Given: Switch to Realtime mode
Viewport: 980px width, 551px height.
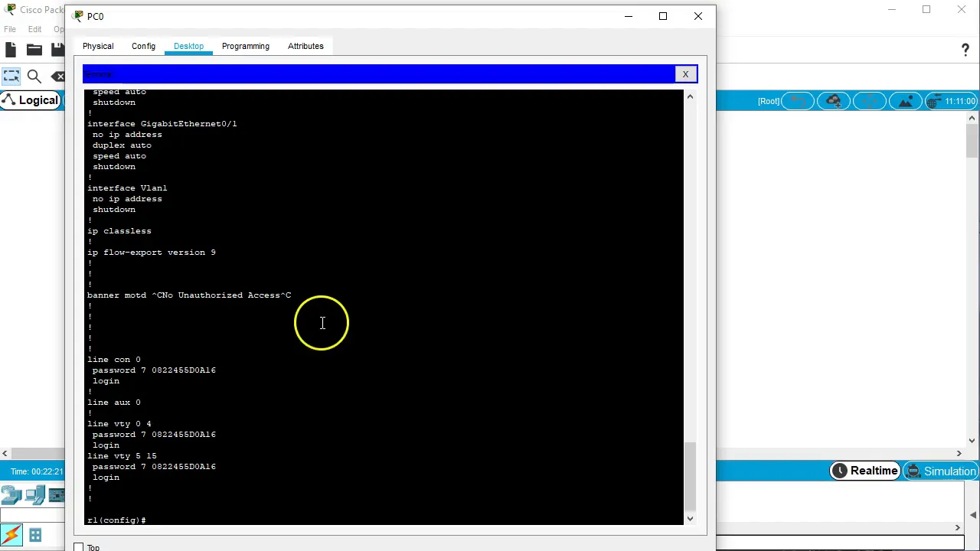Looking at the screenshot, I should [x=865, y=471].
